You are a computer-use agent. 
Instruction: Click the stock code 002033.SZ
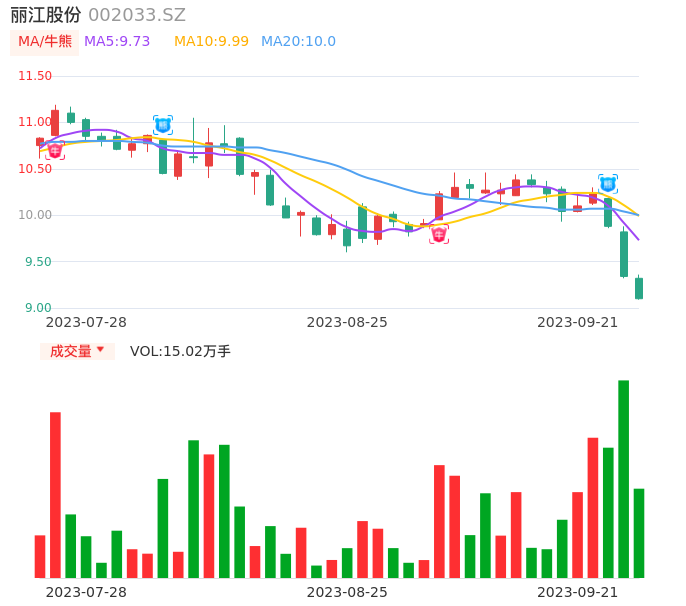pyautogui.click(x=137, y=15)
